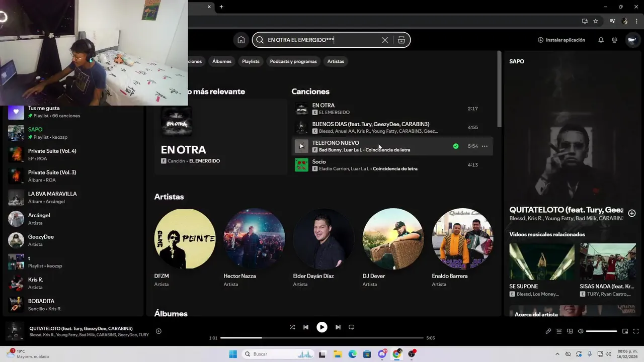
Task: Open GeezyDee artist in library
Action: [73, 240]
